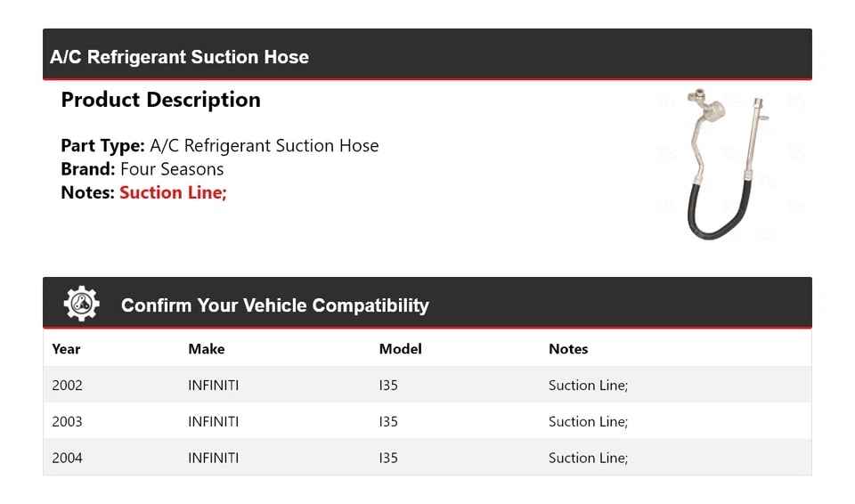Click the A/C Refrigerant Suction Hose banner title
855x504 pixels.
point(180,57)
